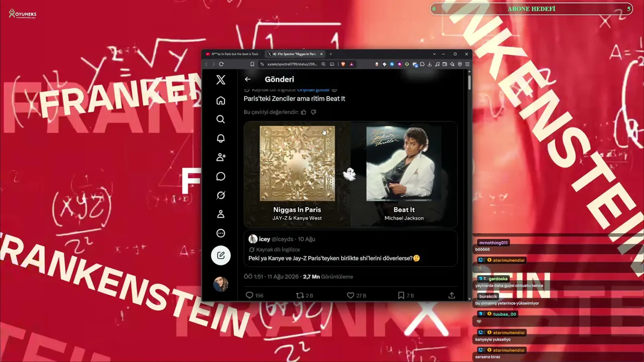
Task: Open the Michael Jackson Thriller album cover
Action: click(x=404, y=163)
